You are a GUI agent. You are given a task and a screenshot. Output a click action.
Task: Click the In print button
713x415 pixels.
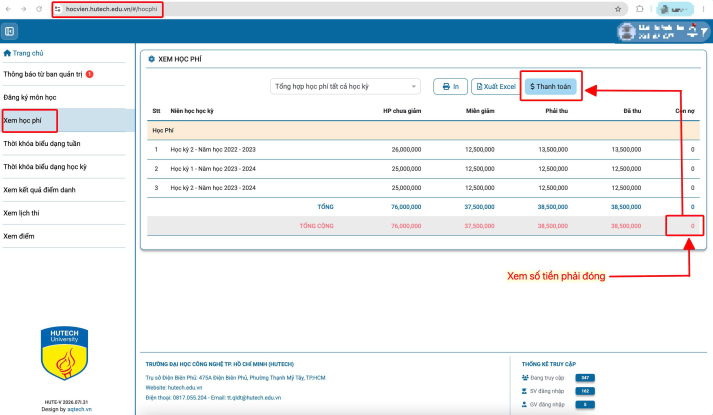[450, 86]
